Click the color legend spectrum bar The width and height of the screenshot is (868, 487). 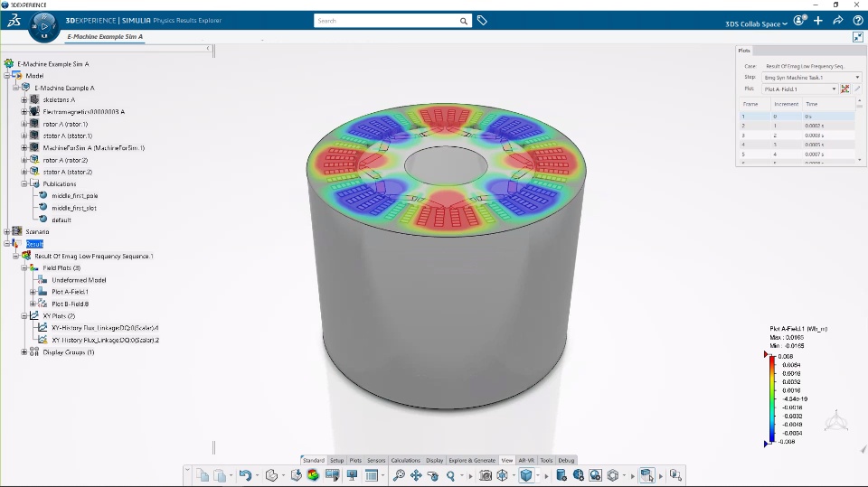coord(772,399)
